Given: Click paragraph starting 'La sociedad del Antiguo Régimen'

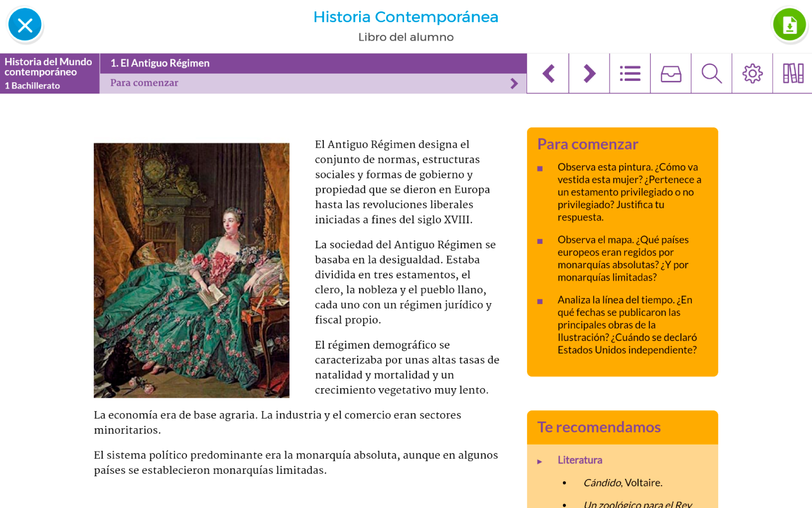Looking at the screenshot, I should (405, 282).
